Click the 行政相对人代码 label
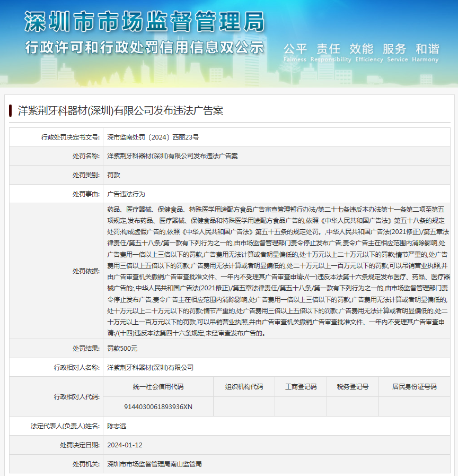This screenshot has width=458, height=476. tap(77, 397)
